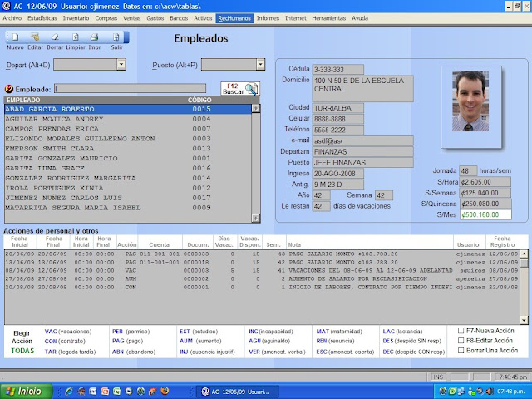Image resolution: width=532 pixels, height=399 pixels.
Task: Click the actions table scroll-down arrow
Action: click(524, 320)
